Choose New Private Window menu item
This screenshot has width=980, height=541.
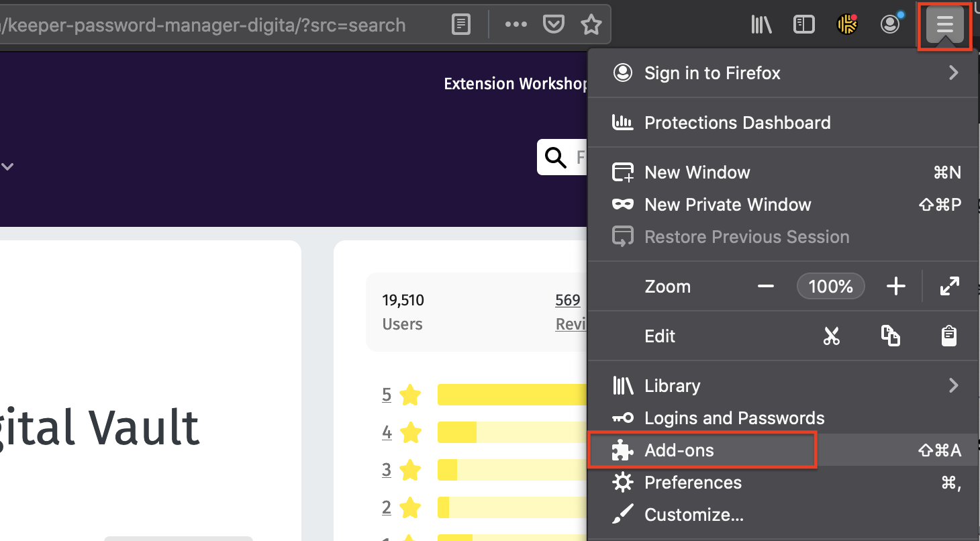783,205
